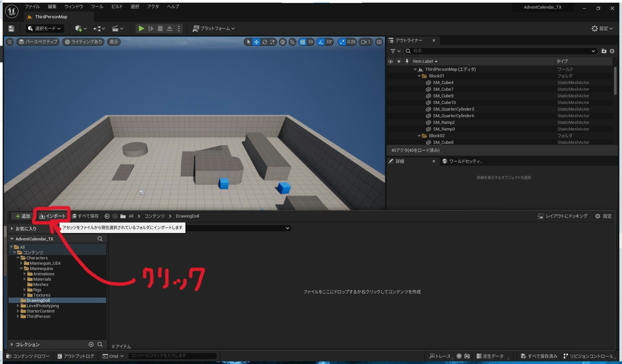Create a new folder in Outliner
The image size is (622, 364).
[604, 51]
